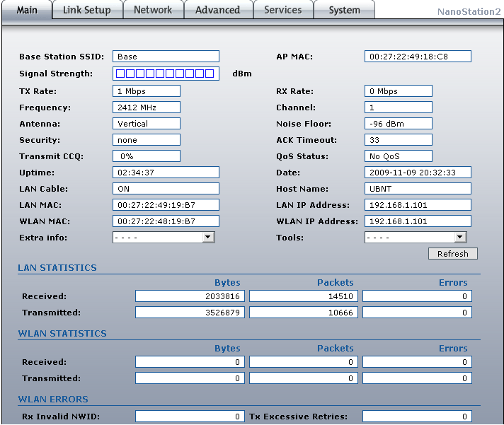The height and width of the screenshot is (425, 504).
Task: Go to the Advanced tab
Action: [217, 10]
